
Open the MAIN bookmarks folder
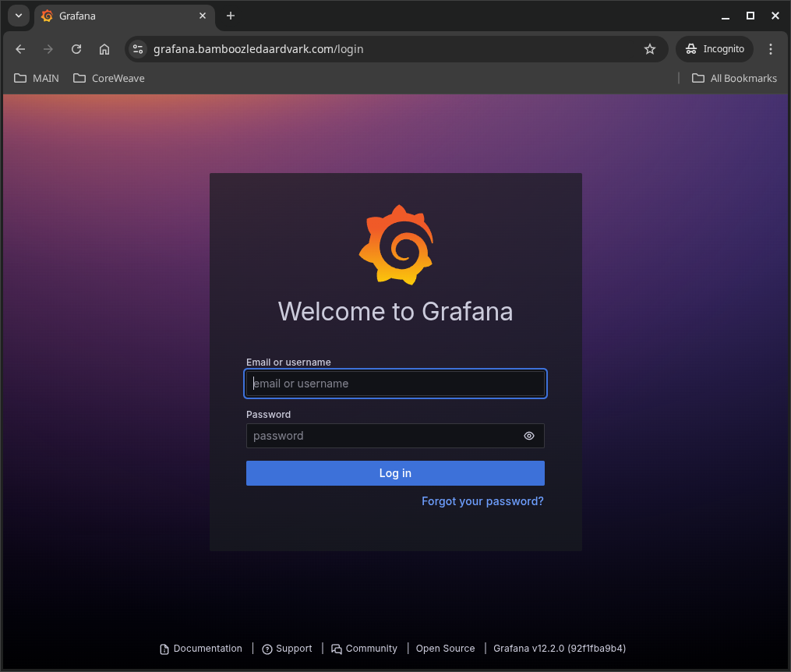click(x=37, y=78)
